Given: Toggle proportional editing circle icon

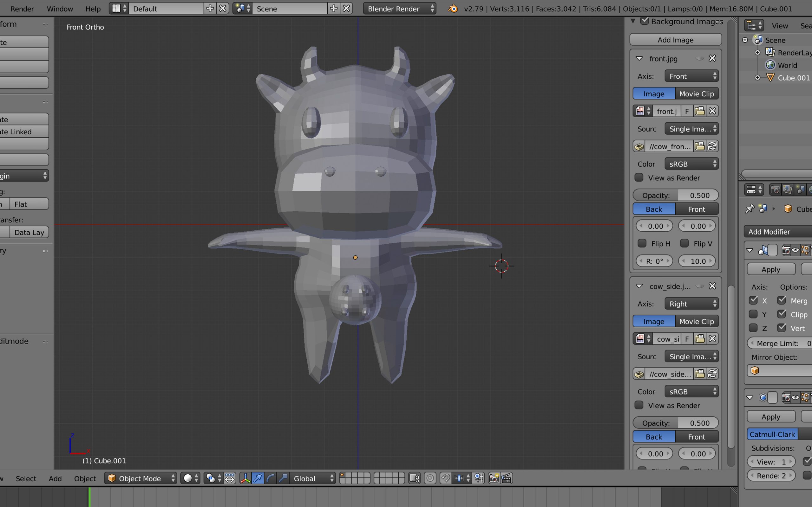Looking at the screenshot, I should pos(430,478).
